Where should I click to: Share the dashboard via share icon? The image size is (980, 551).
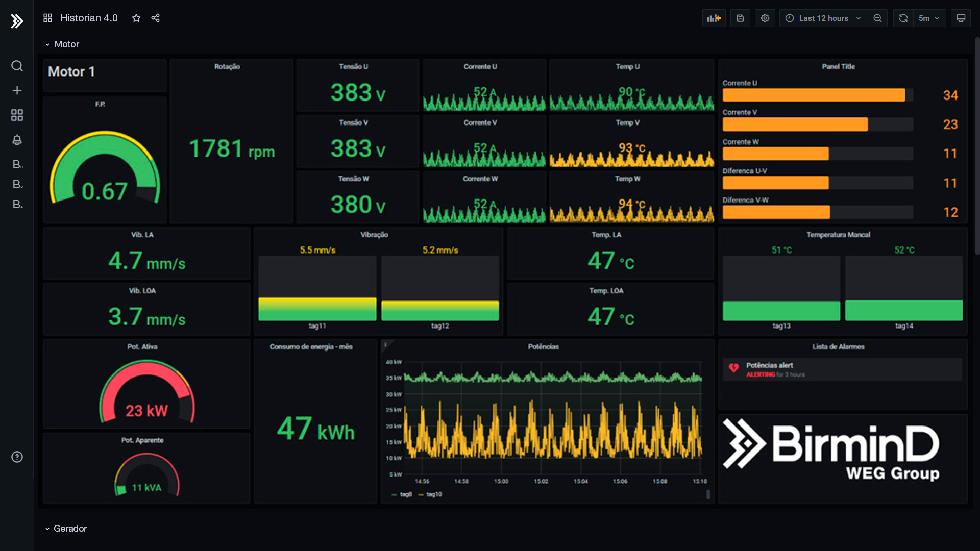tap(156, 18)
